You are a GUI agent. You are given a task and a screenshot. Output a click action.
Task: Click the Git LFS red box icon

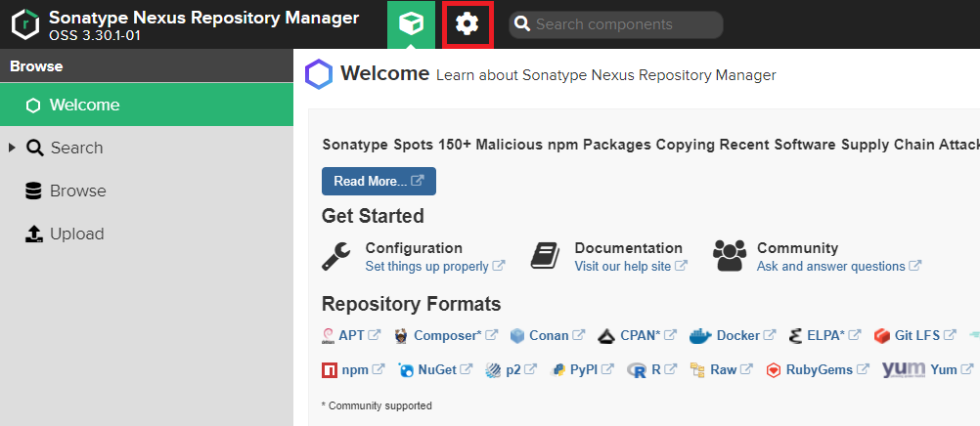tap(882, 336)
